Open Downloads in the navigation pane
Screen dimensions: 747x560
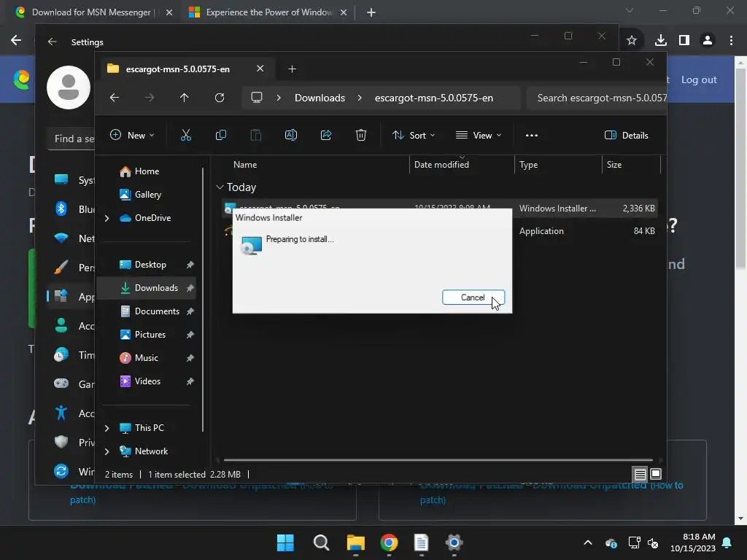point(156,287)
